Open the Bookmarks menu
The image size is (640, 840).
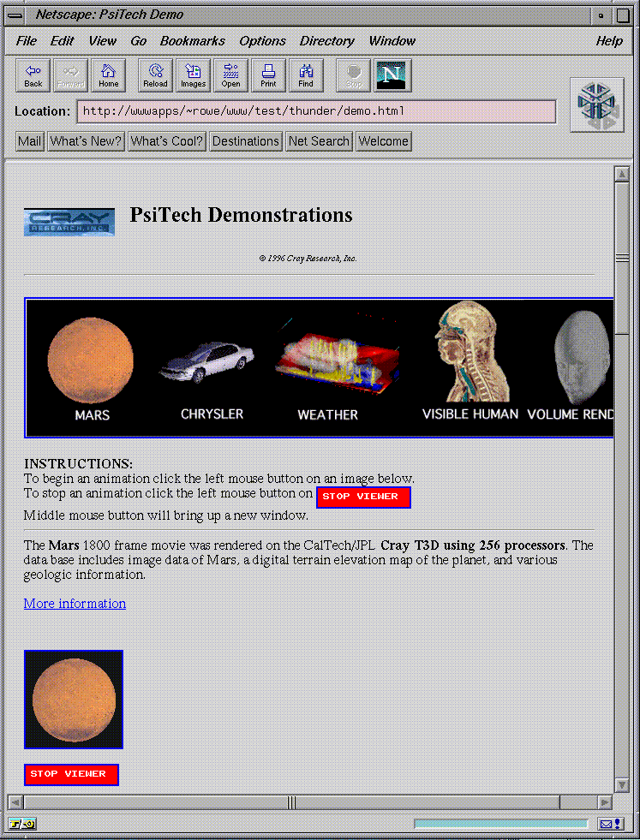(x=193, y=41)
